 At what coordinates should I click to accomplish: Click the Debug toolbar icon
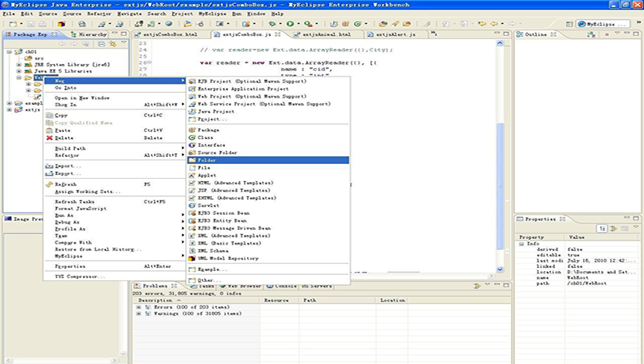[273, 24]
